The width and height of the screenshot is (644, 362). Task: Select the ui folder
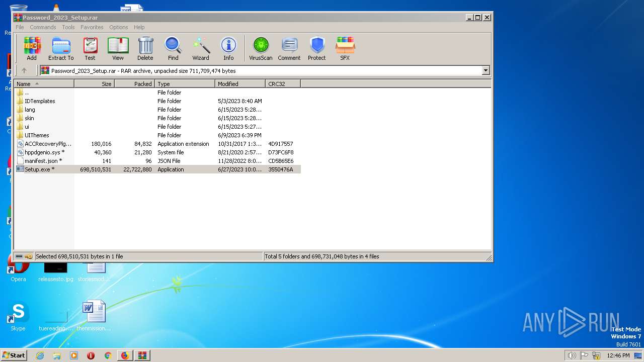click(157, 127)
